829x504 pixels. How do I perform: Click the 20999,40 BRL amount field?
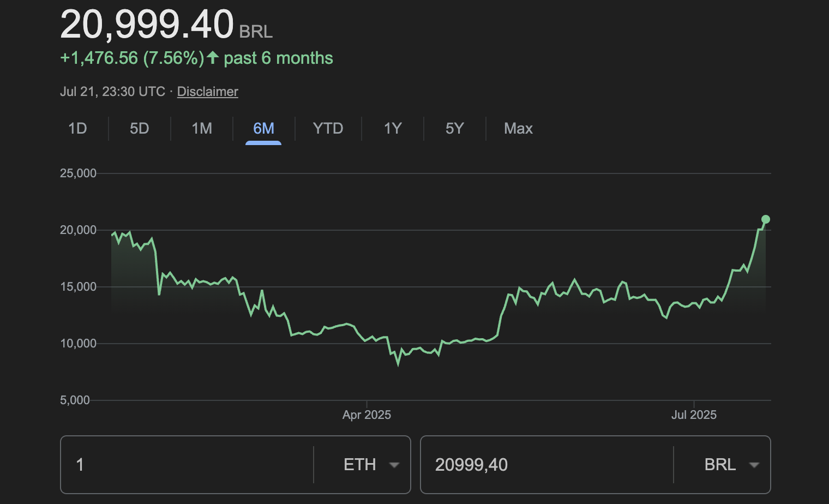coord(548,465)
